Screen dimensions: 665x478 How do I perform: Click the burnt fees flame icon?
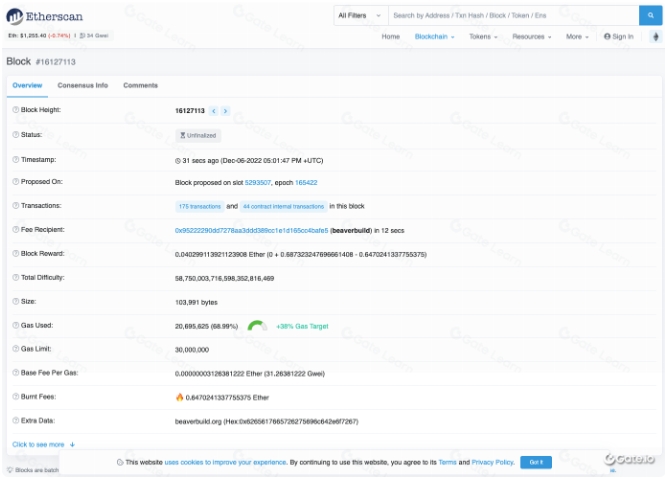click(179, 397)
